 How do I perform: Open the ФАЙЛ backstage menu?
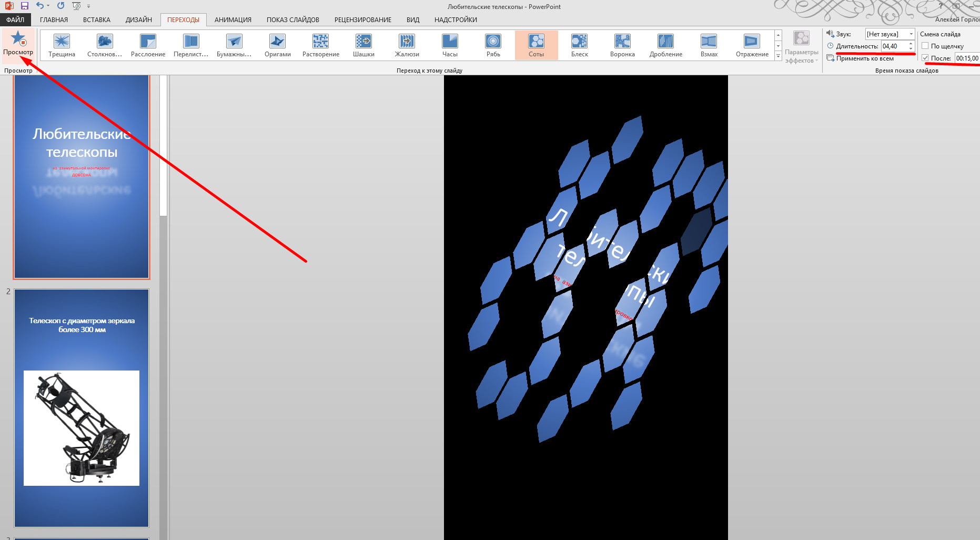click(15, 20)
